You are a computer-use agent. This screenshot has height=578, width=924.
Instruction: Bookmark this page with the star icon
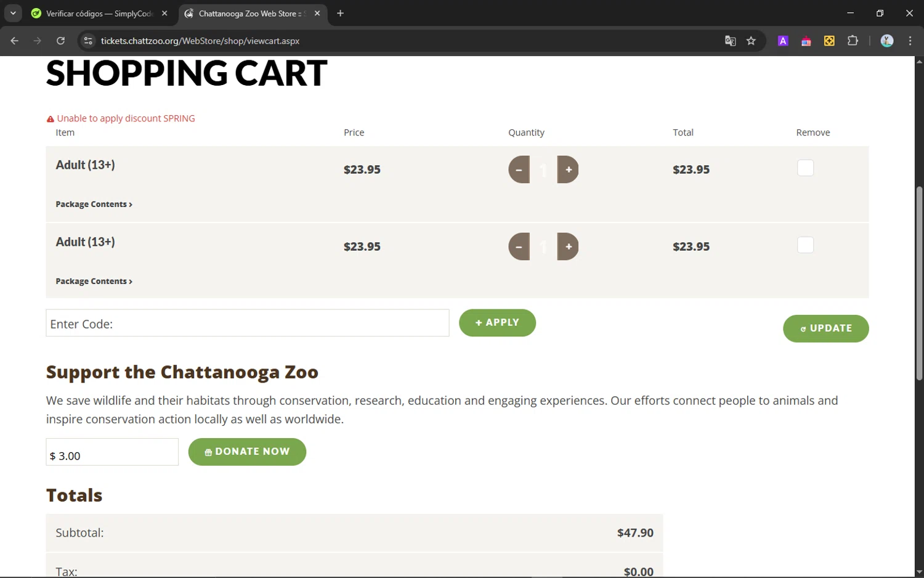(x=751, y=41)
